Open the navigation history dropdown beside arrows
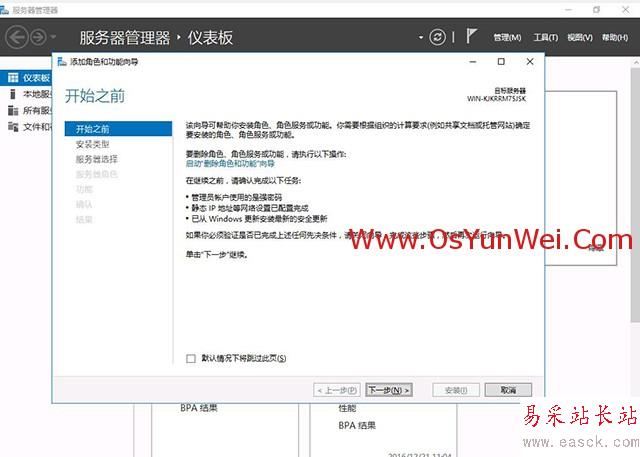Viewport: 640px width, 457px height. pos(53,37)
